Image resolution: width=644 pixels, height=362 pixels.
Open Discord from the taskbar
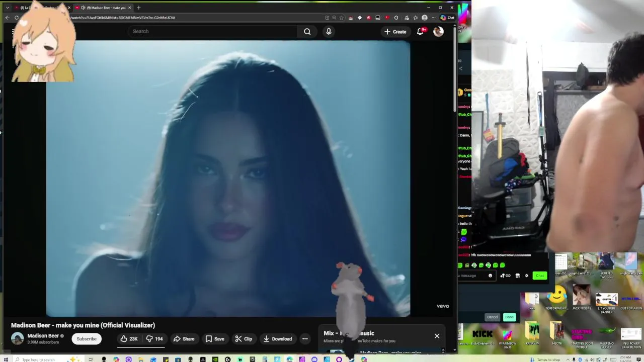click(314, 359)
